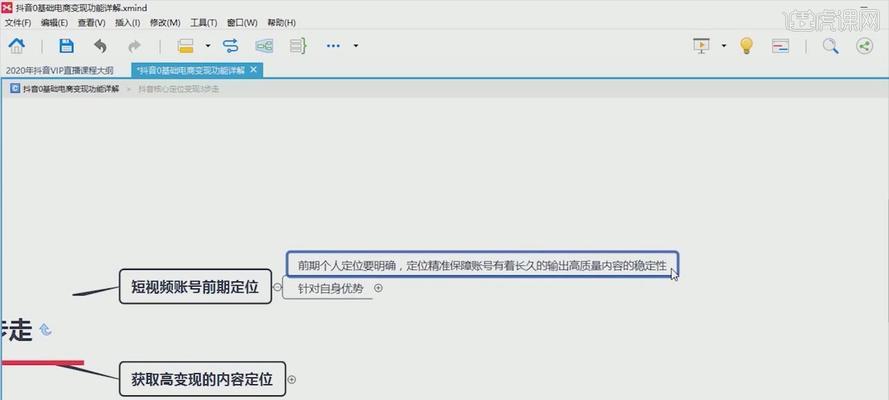The width and height of the screenshot is (889, 400).
Task: Open the 编辑(E) menu
Action: [54, 23]
